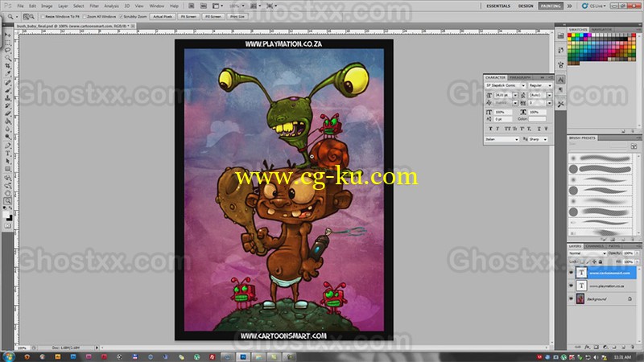Viewport: 644px width, 362px height.
Task: Open tracking dropdown in Character panel
Action: click(550, 103)
